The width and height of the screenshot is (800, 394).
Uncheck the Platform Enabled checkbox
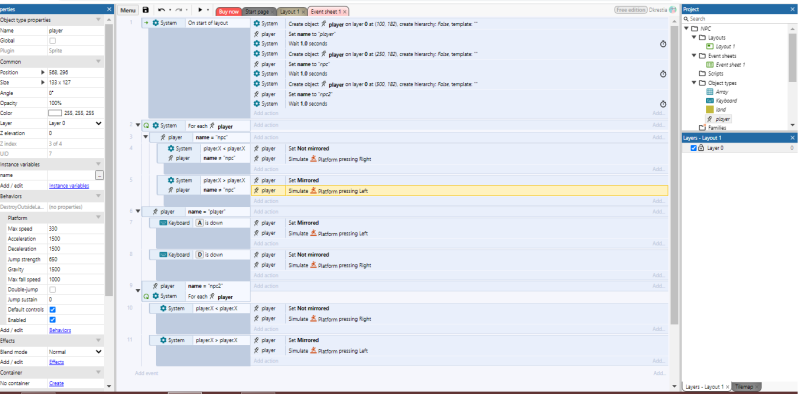tap(52, 320)
